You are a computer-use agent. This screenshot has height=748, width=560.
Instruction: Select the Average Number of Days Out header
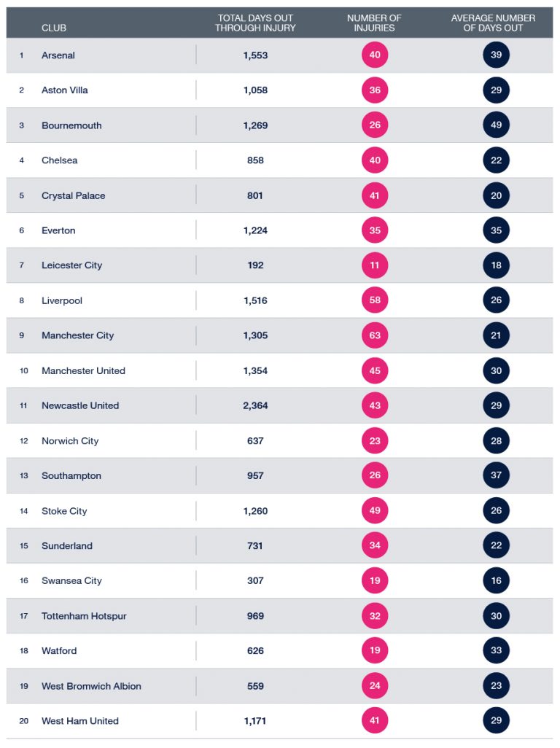point(493,23)
